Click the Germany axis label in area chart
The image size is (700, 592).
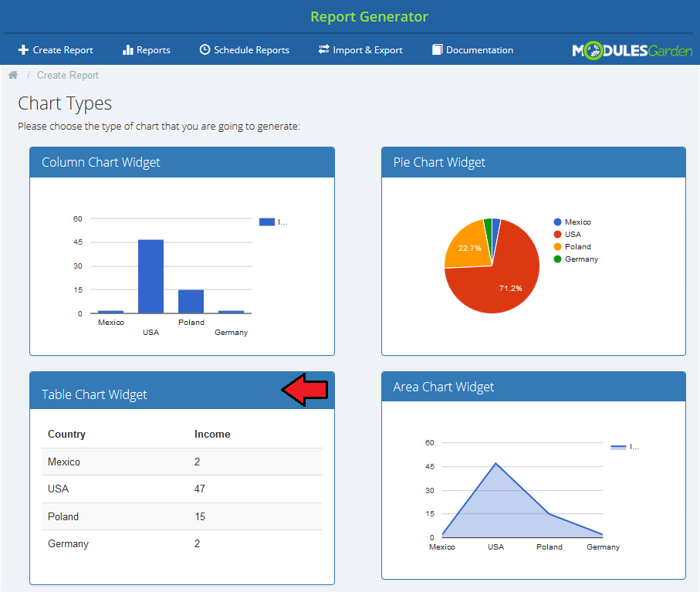click(x=603, y=547)
